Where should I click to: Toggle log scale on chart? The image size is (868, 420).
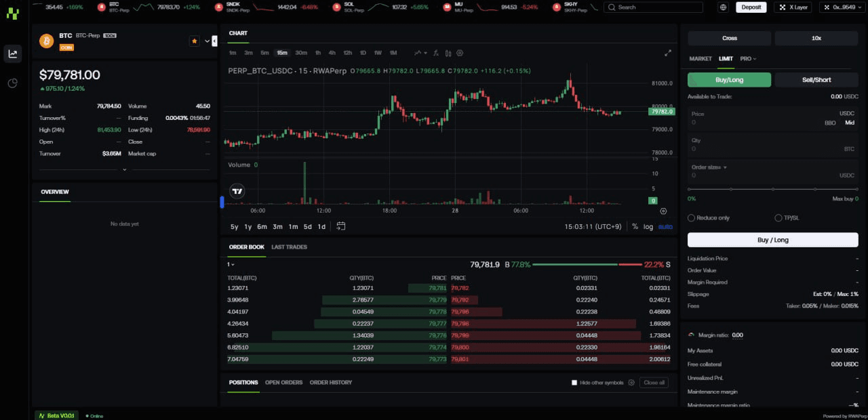click(x=648, y=226)
